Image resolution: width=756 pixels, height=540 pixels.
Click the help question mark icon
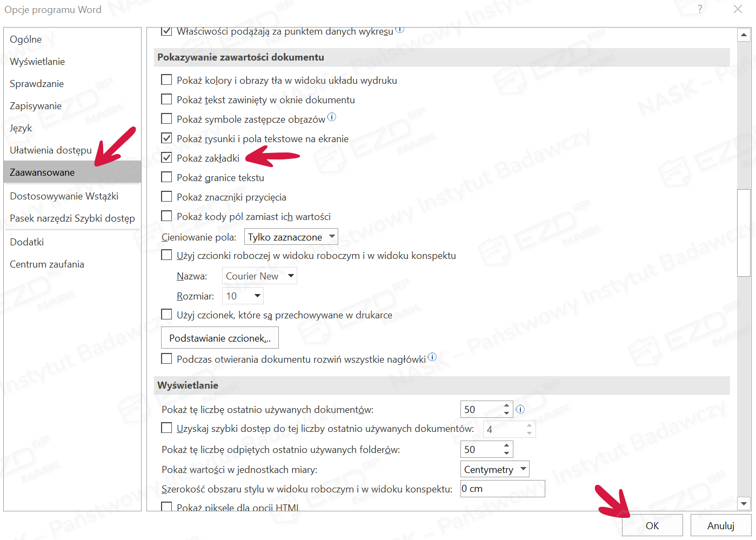pyautogui.click(x=700, y=9)
